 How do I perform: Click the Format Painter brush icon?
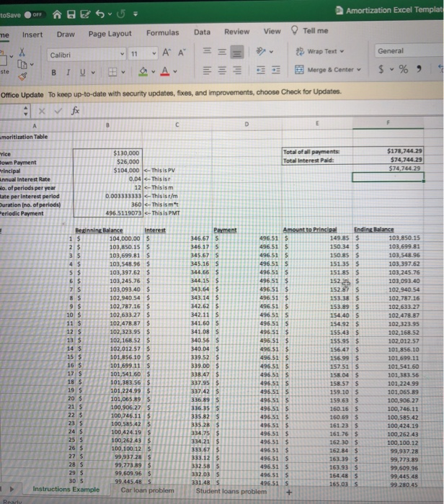coord(22,76)
